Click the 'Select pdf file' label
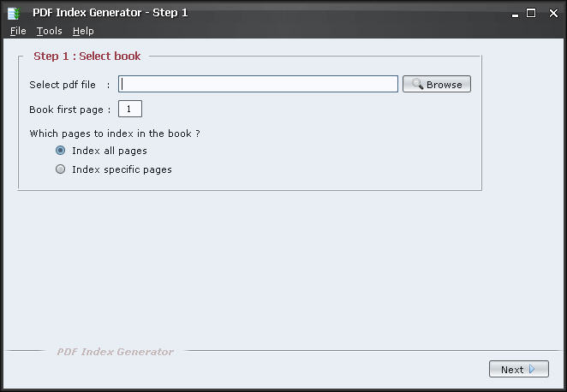 (63, 85)
